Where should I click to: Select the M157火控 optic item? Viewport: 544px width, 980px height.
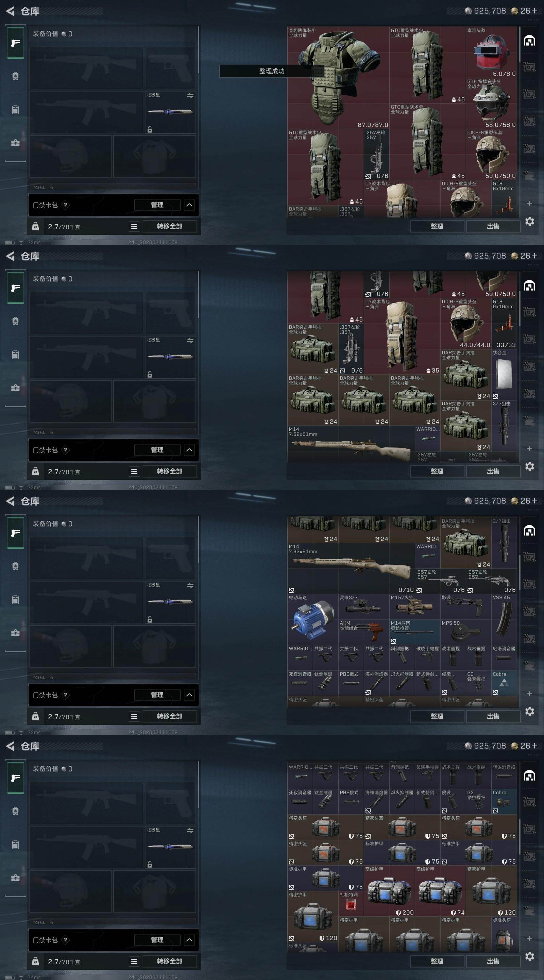tap(415, 607)
